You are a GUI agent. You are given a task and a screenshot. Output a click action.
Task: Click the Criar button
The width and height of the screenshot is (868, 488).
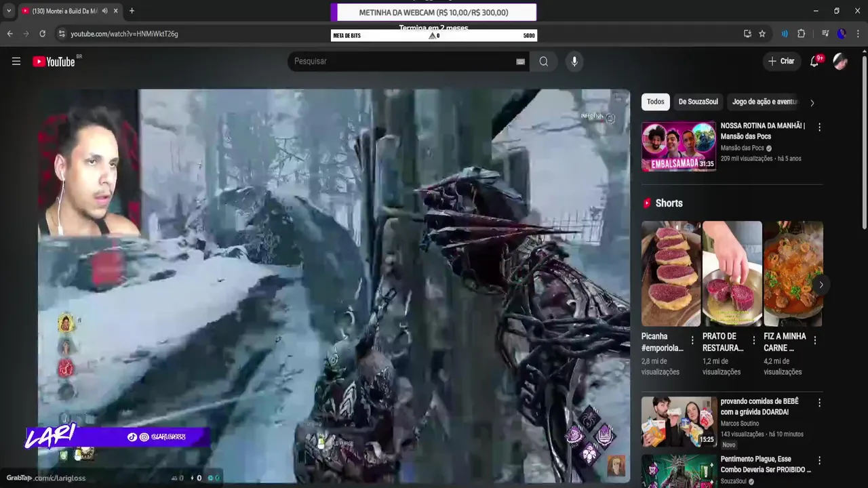781,62
